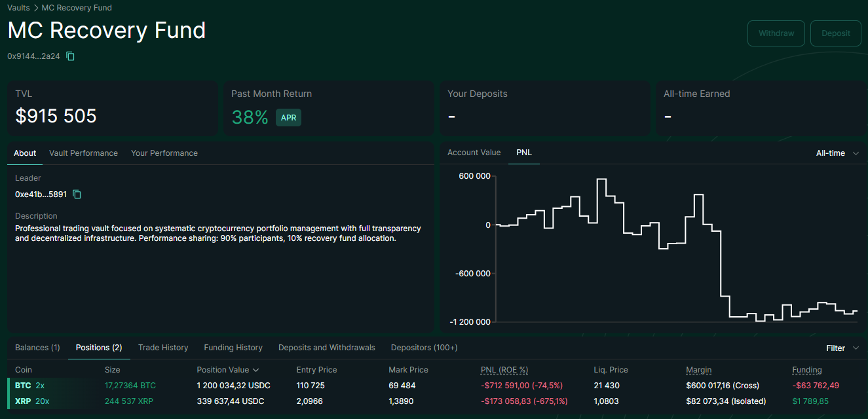Select the PNL chart tab
Viewport: 868px width, 419px height.
click(524, 153)
